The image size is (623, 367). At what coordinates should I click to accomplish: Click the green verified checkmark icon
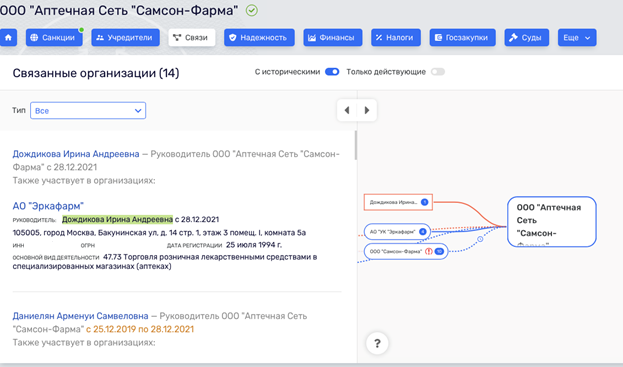click(x=252, y=10)
